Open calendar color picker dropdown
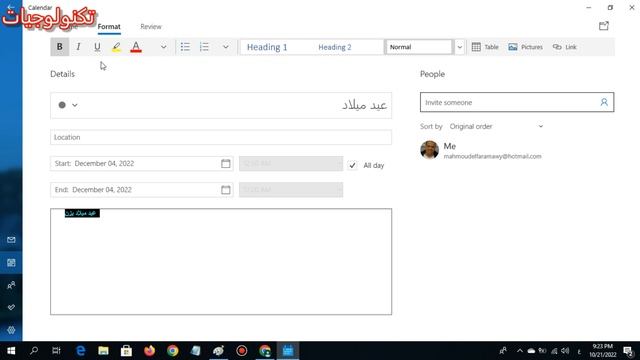Screen dimensions: 640x360 (x=68, y=105)
